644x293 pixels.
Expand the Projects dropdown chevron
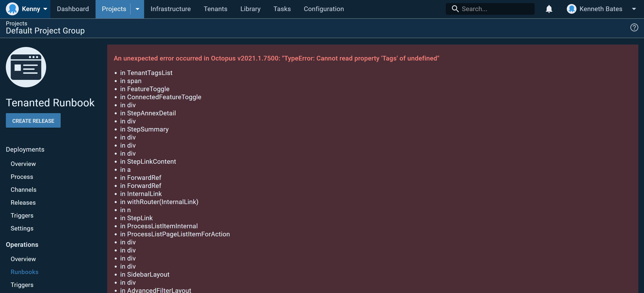click(x=137, y=9)
